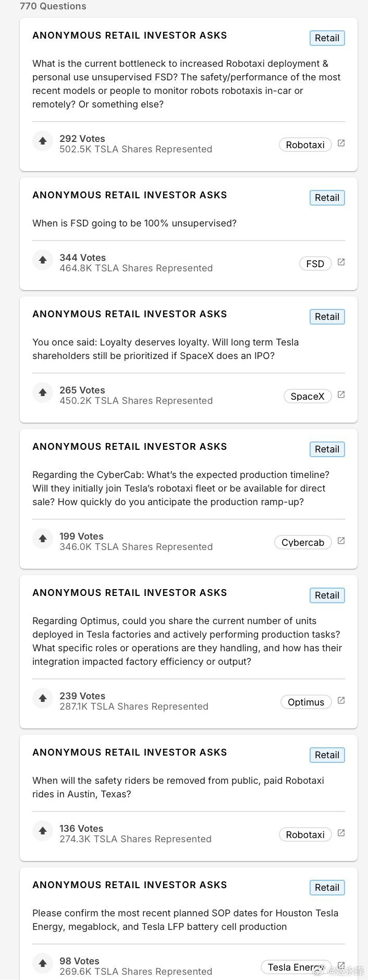This screenshot has height=980, width=368.
Task: Upvote the SpaceX IPO loyalty question
Action: tap(43, 392)
